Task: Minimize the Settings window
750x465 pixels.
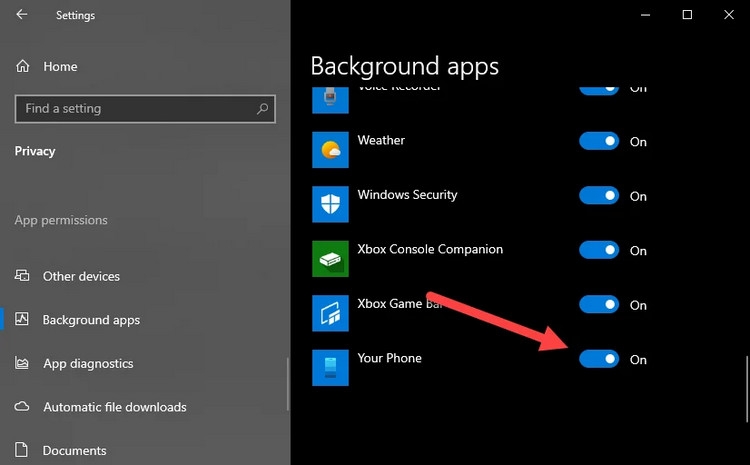Action: (x=645, y=15)
